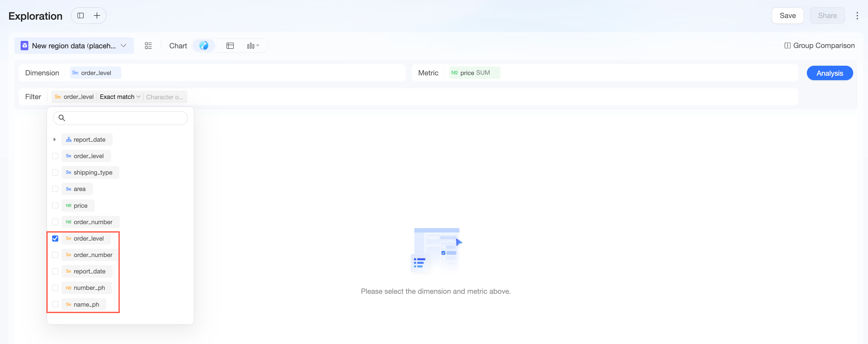
Task: Click the Character filter value input
Action: click(x=165, y=97)
